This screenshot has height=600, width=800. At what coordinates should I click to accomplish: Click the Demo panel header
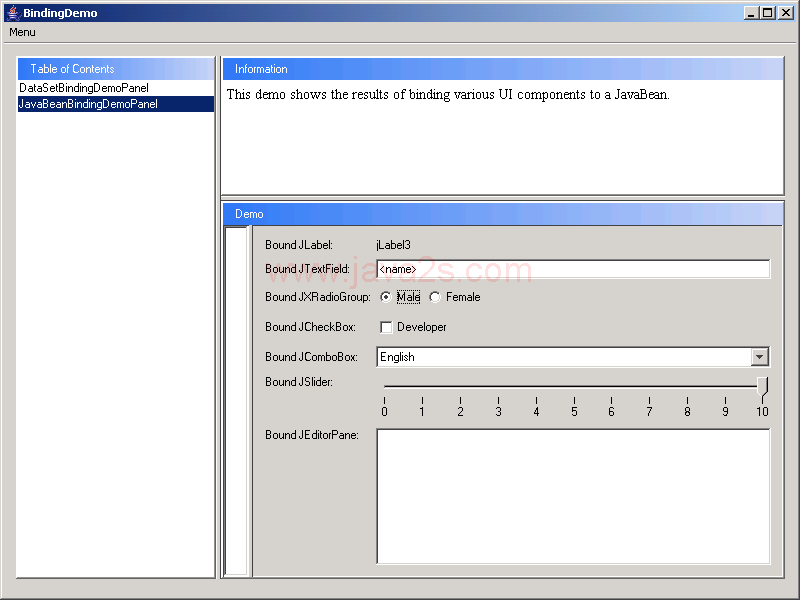pyautogui.click(x=503, y=214)
